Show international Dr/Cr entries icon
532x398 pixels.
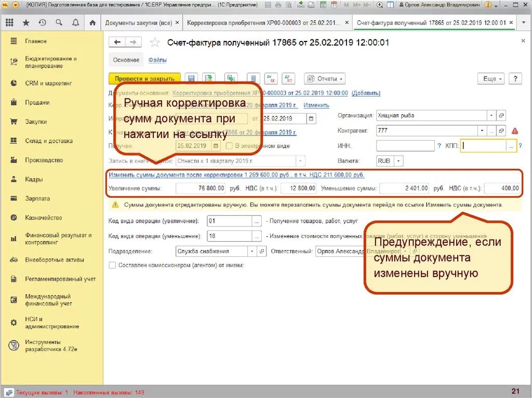click(x=270, y=79)
